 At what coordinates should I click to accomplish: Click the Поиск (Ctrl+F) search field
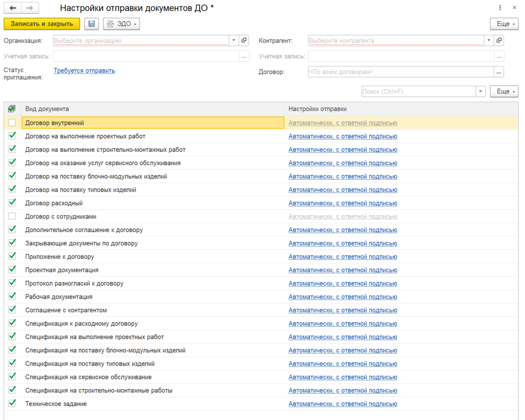pyautogui.click(x=418, y=91)
